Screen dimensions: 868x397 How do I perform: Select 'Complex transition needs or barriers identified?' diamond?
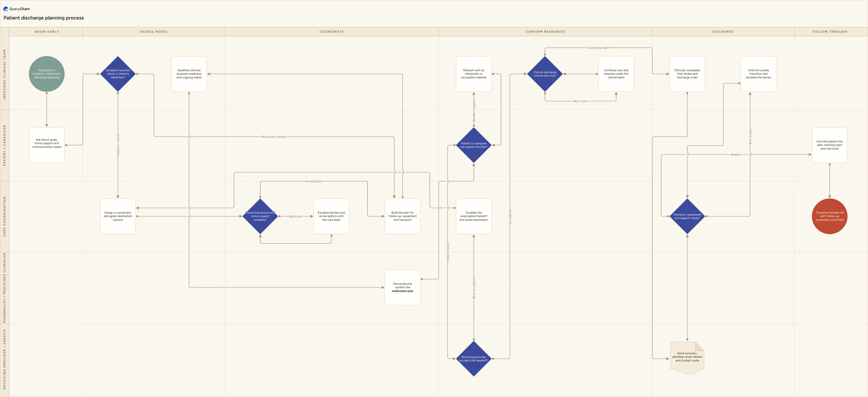coord(118,74)
